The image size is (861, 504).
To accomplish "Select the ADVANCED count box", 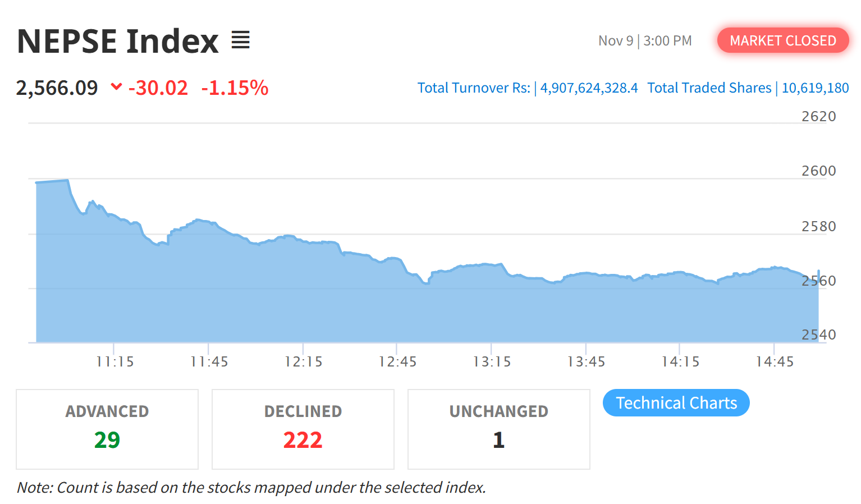I will click(x=107, y=429).
